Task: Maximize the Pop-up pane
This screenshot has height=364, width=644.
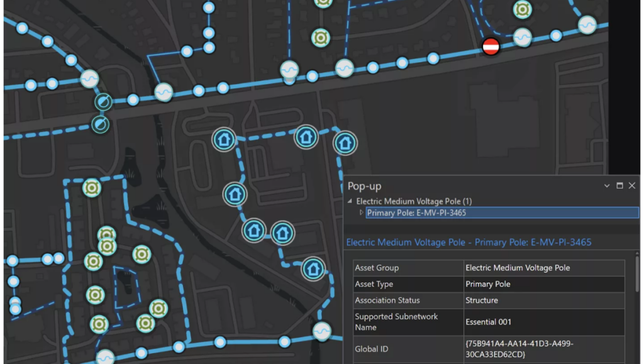Action: click(x=619, y=186)
